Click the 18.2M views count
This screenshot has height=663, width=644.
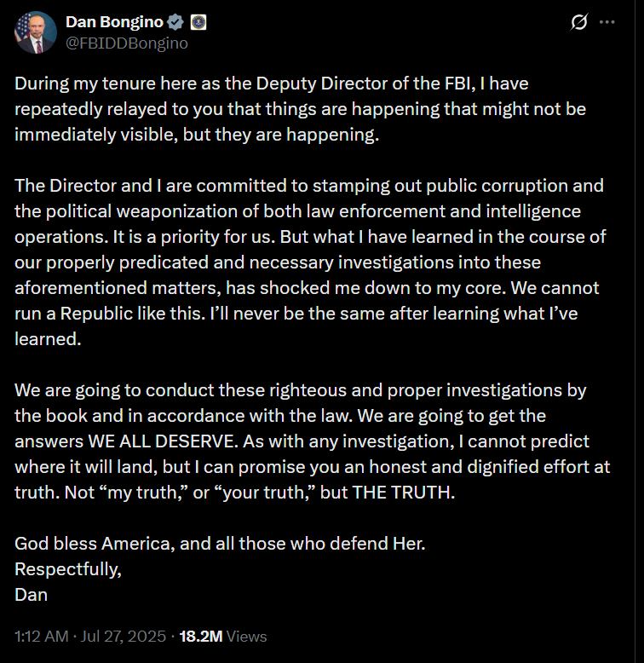201,637
